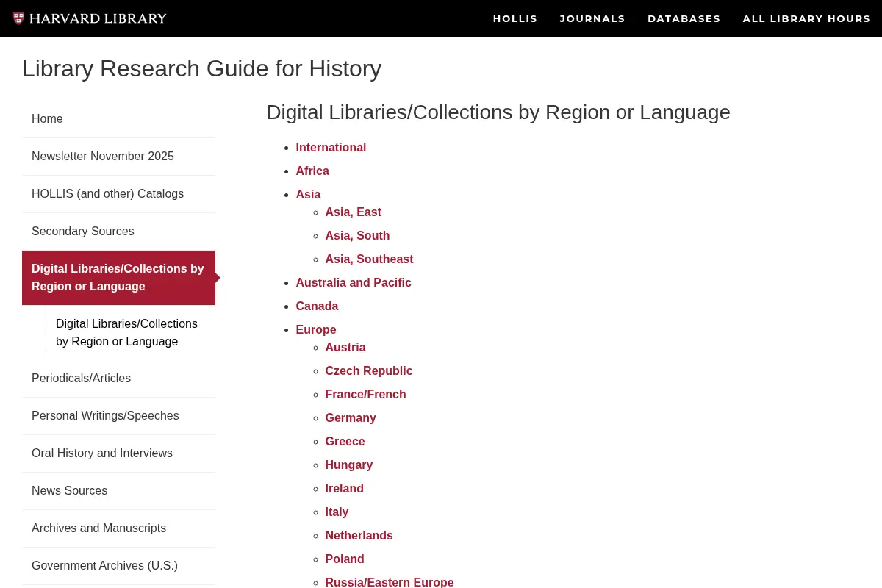Jump to the International section

331,148
